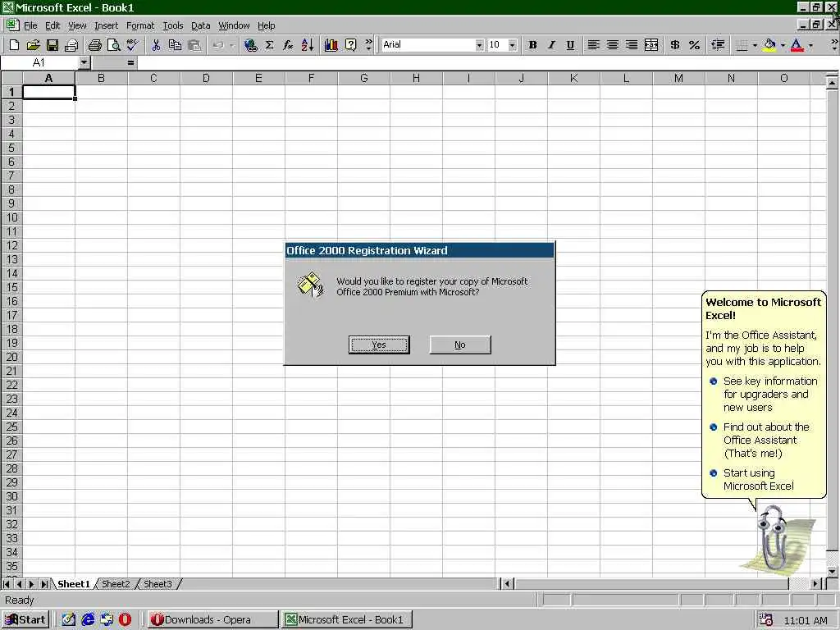840x630 pixels.
Task: Expand More Buttons on Formatting toolbar
Action: pos(834,45)
